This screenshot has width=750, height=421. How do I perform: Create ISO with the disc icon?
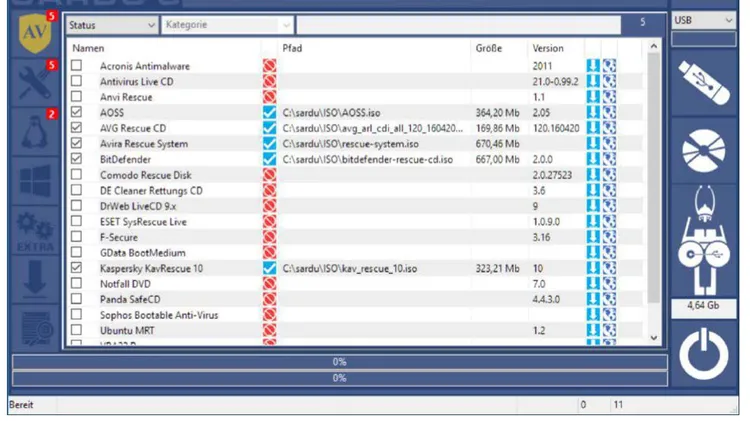click(x=704, y=151)
